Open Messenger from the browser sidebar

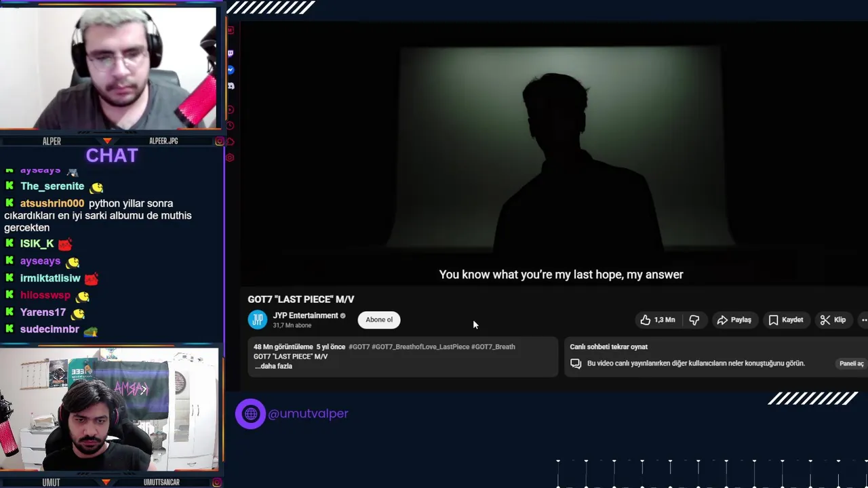pos(231,70)
